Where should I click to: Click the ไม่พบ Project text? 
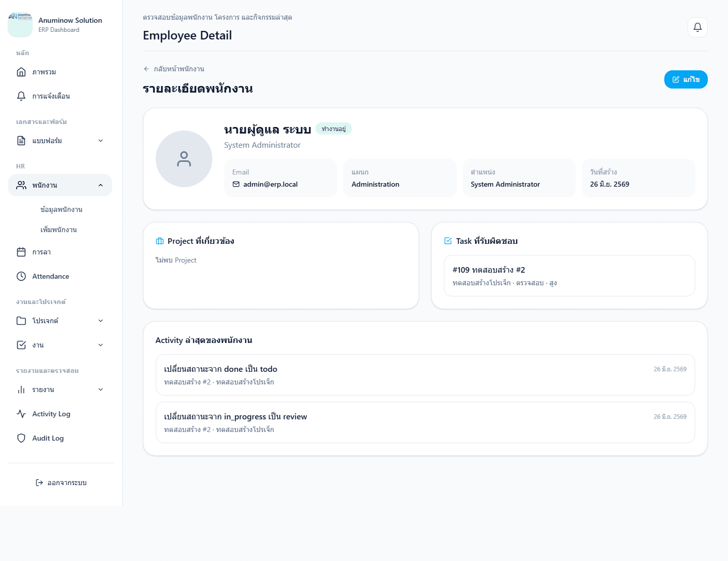tap(176, 260)
